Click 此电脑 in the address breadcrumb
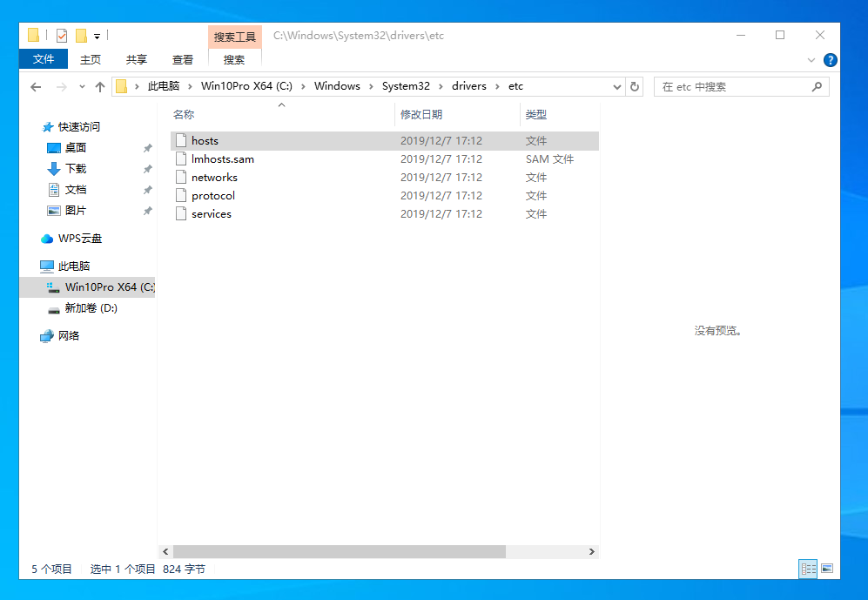Image resolution: width=868 pixels, height=600 pixels. click(x=164, y=86)
